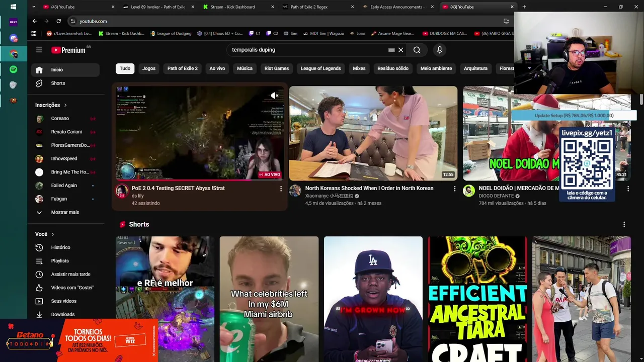This screenshot has height=362, width=644.
Task: Expand Mostrar mais subscriptions
Action: (65, 212)
